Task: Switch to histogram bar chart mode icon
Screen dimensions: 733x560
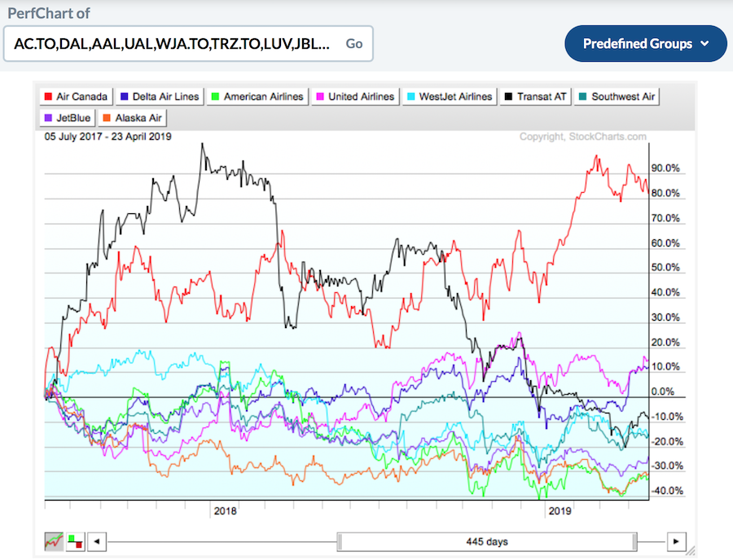Action: (x=75, y=540)
